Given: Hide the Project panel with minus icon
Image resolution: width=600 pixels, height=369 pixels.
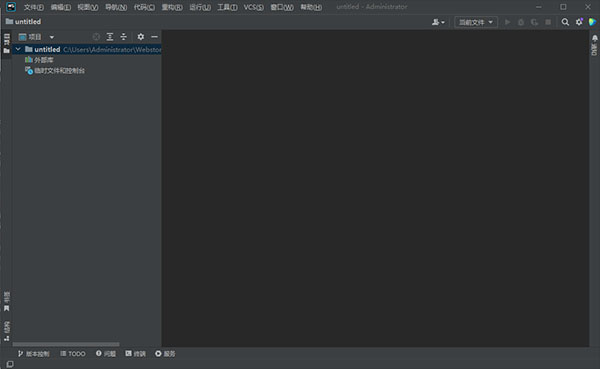Looking at the screenshot, I should pyautogui.click(x=154, y=37).
